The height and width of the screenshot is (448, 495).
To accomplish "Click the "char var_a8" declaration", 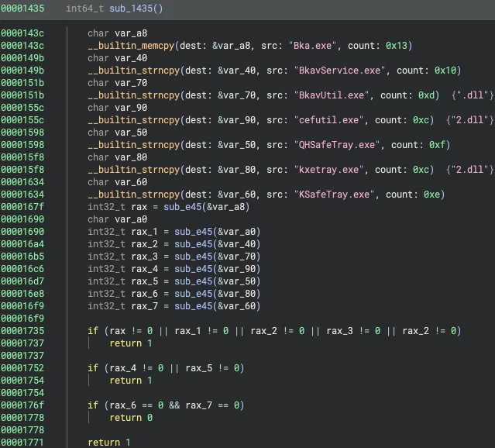I will 118,33.
